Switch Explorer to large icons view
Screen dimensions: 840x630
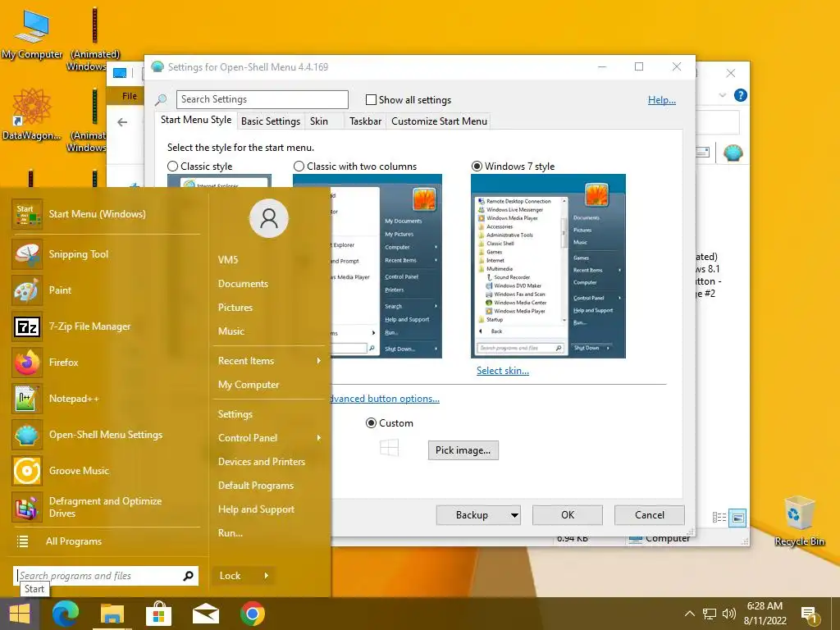[737, 518]
